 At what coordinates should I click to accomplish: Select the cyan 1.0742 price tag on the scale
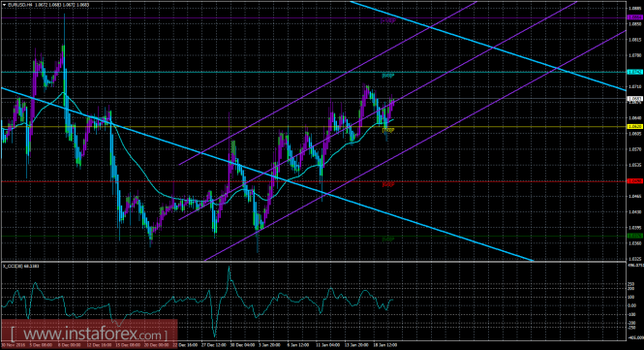635,72
